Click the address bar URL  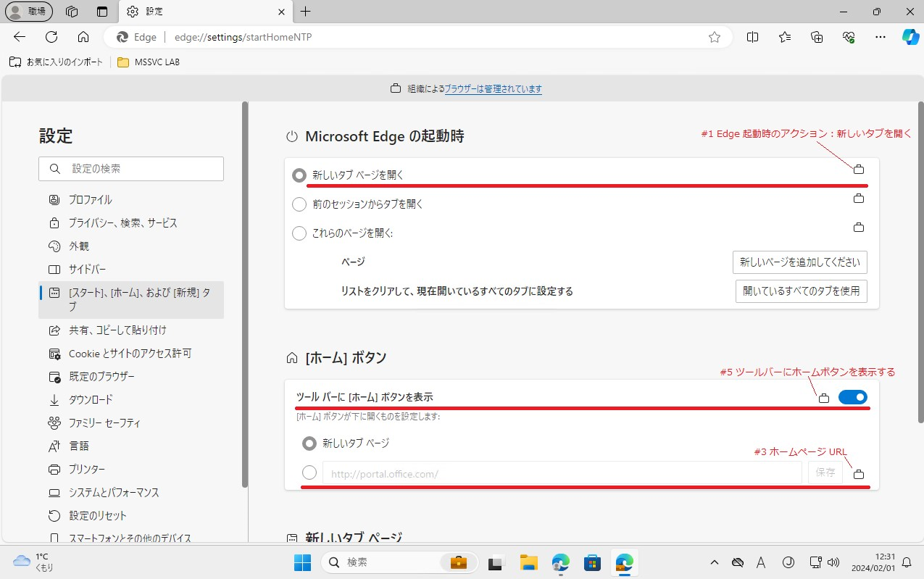coord(243,37)
